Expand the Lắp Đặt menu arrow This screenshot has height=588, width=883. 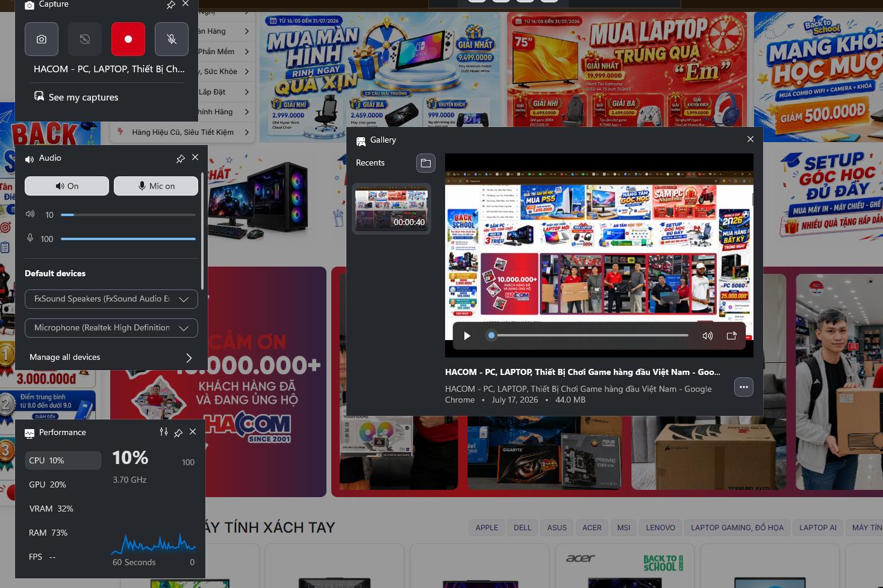pyautogui.click(x=247, y=92)
